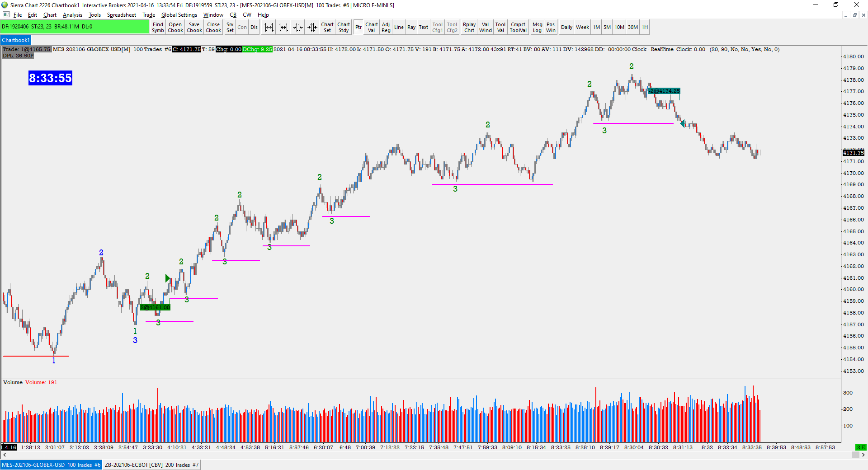Open the CB menu
This screenshot has height=470, width=868.
coord(233,15)
